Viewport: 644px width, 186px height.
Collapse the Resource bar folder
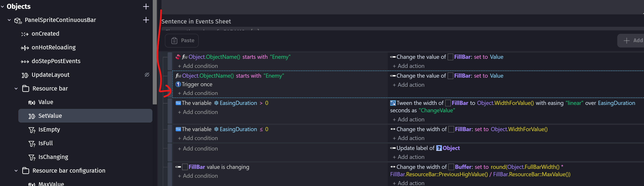(16, 88)
